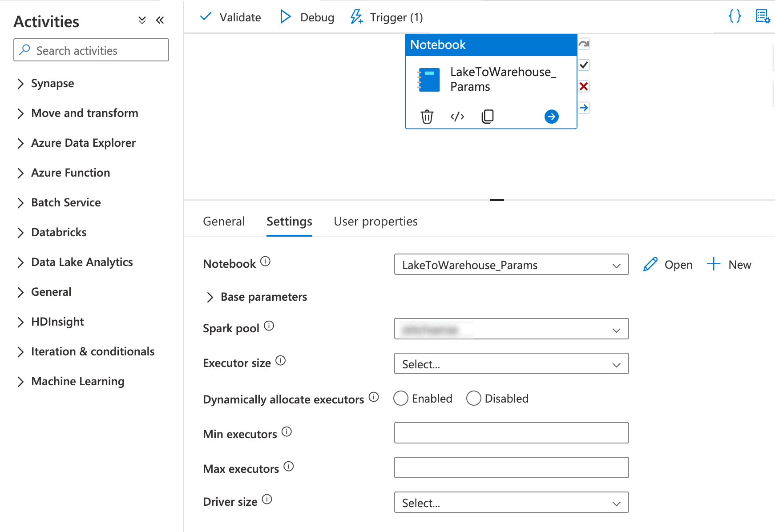The width and height of the screenshot is (775, 532).
Task: Click the checkmark success output handle
Action: point(584,65)
